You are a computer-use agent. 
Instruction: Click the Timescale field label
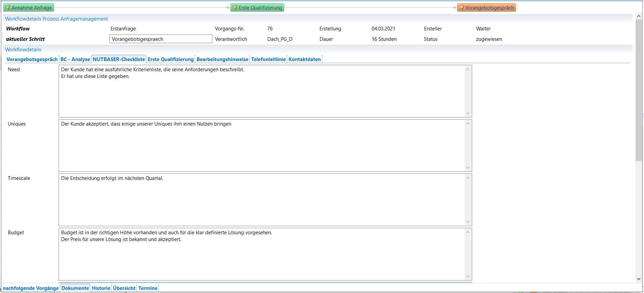(x=19, y=178)
